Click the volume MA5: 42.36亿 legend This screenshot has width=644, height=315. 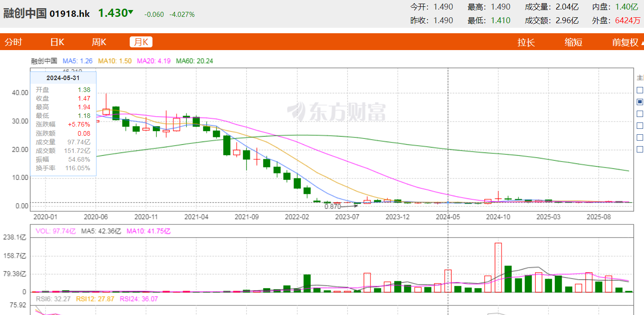pyautogui.click(x=101, y=231)
